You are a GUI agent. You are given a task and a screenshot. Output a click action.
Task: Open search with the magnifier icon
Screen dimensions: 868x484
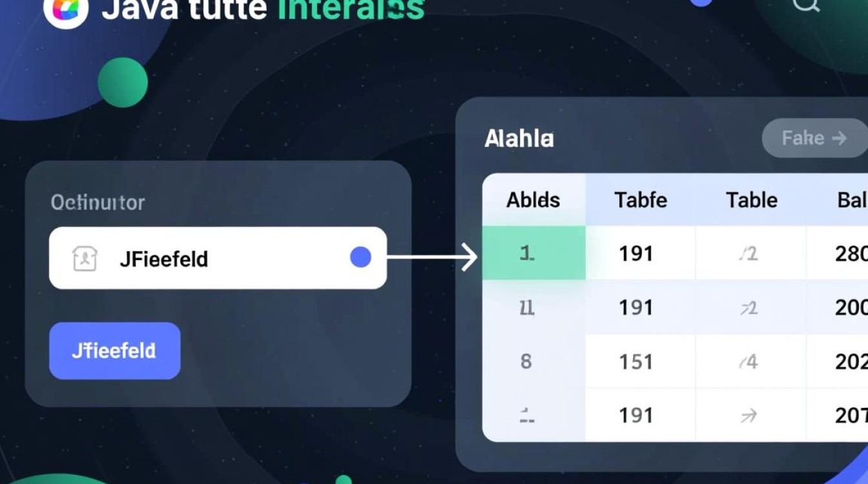[x=806, y=5]
